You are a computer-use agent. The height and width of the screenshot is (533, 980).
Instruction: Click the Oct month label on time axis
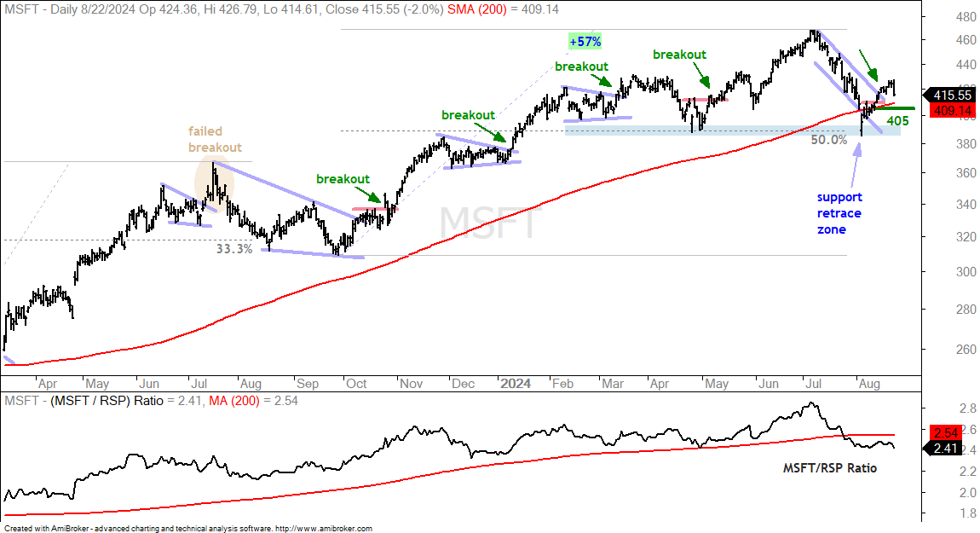coord(355,384)
